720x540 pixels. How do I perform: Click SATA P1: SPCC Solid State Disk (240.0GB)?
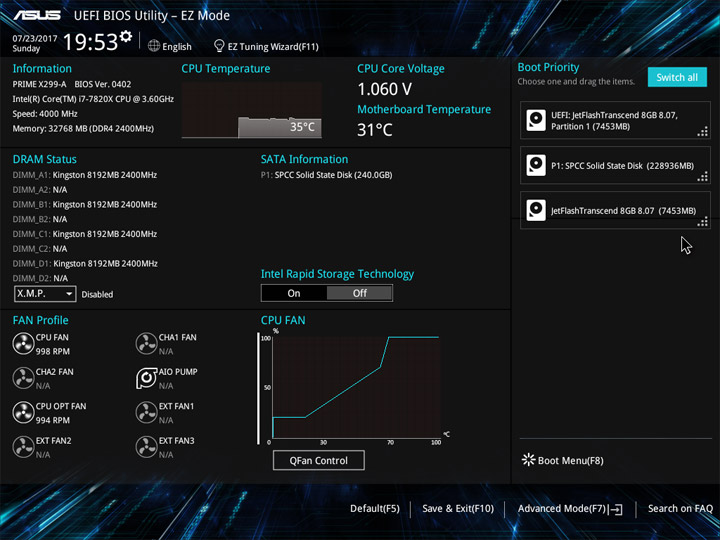326,175
